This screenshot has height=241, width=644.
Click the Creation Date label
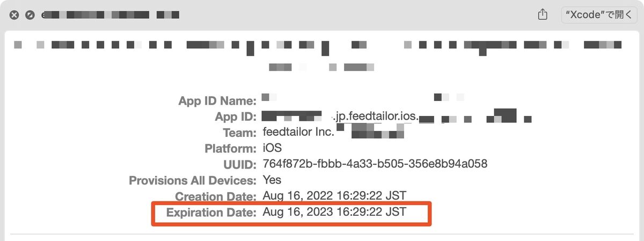click(216, 196)
